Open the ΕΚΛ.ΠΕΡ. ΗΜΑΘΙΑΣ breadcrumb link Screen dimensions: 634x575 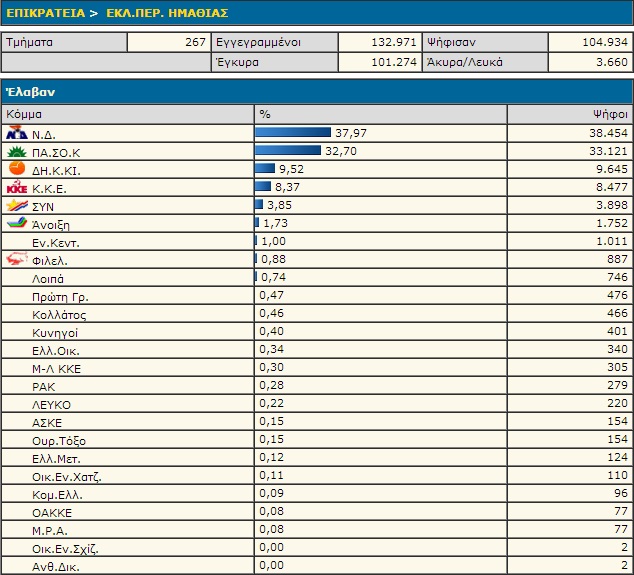pos(167,13)
